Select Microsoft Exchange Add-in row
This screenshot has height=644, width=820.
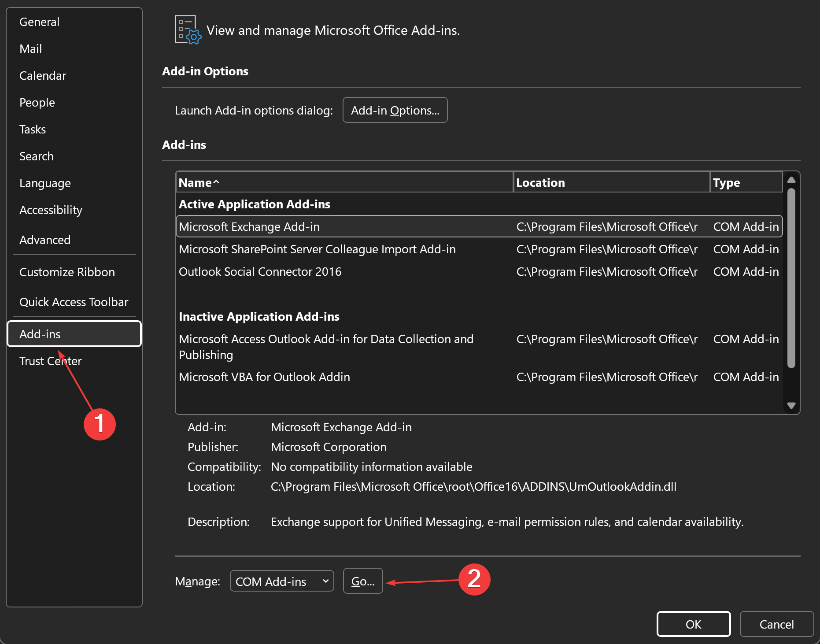coord(479,226)
